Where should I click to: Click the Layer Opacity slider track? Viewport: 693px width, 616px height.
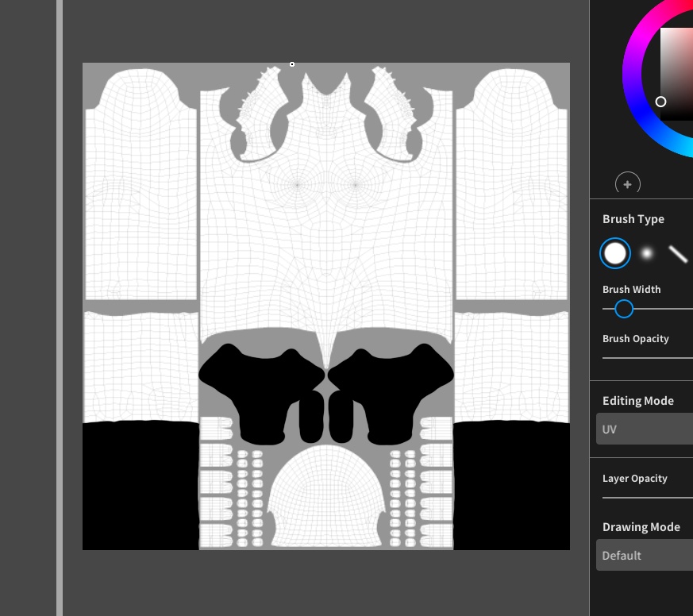pos(648,498)
